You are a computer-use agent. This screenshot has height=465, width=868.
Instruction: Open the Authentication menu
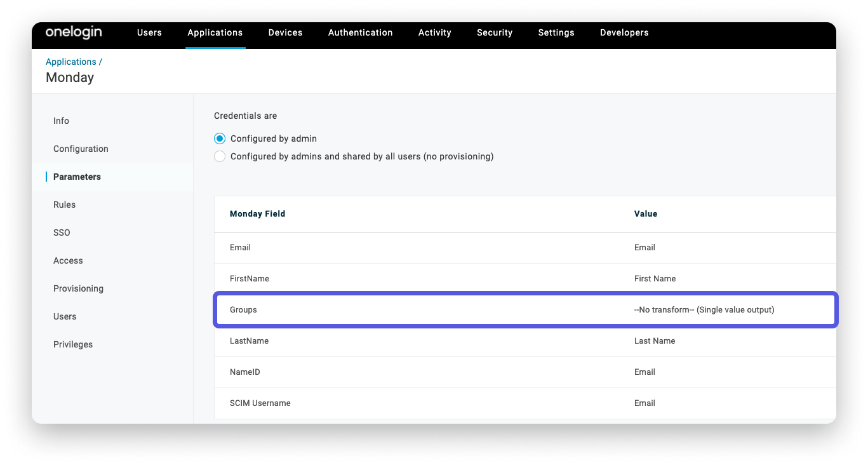tap(360, 32)
